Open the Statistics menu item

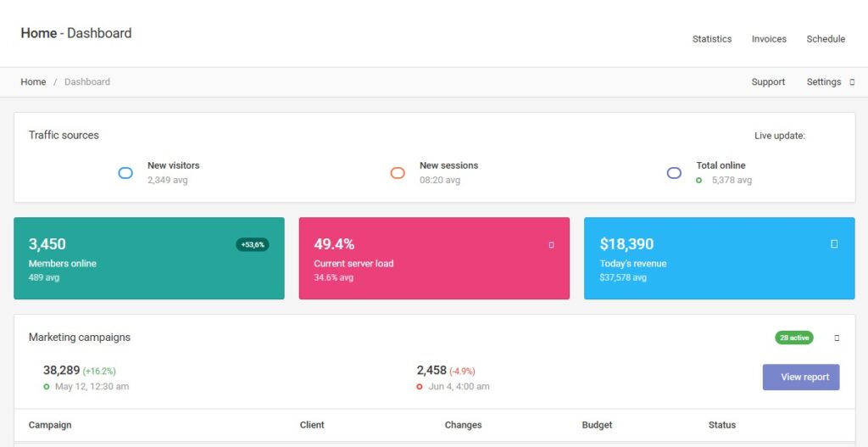point(712,39)
